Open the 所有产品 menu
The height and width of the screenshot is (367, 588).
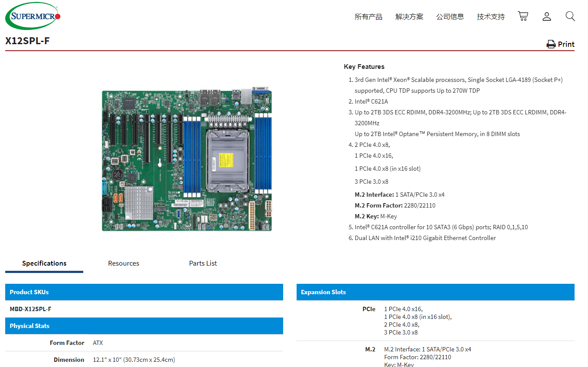pos(368,17)
